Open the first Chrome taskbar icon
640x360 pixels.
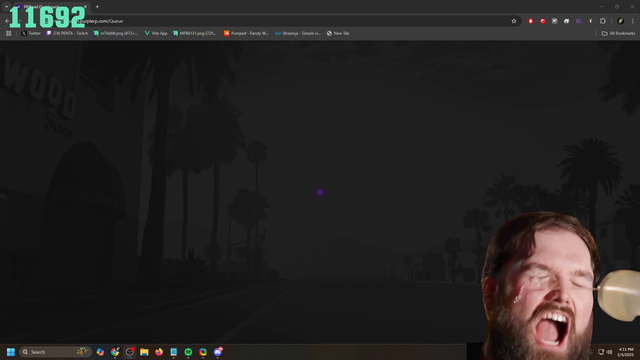115,352
